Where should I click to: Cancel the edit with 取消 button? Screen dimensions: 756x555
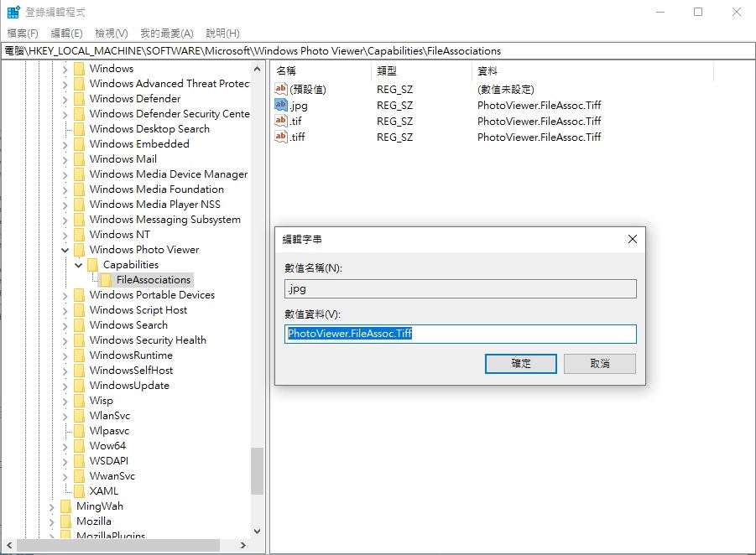pyautogui.click(x=600, y=364)
